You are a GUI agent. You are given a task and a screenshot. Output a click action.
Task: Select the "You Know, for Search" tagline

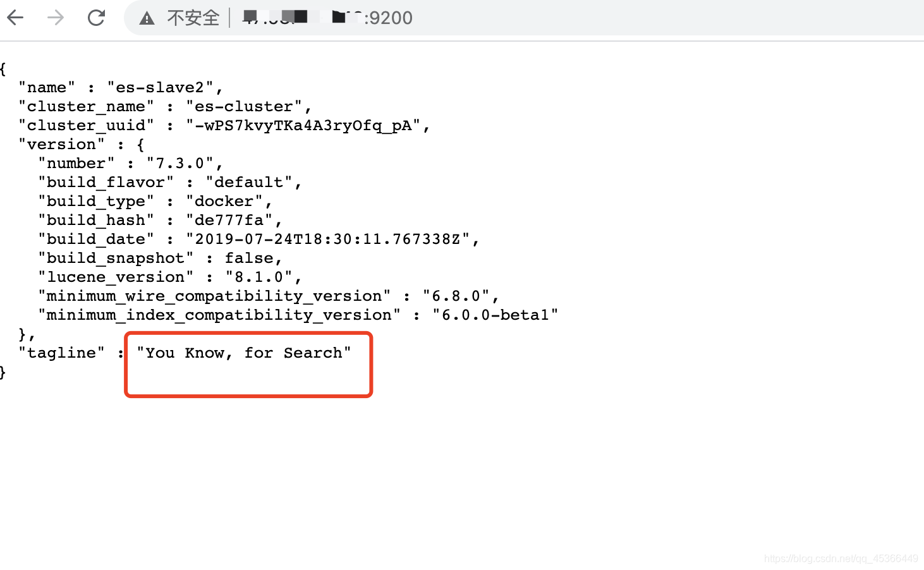tap(244, 353)
